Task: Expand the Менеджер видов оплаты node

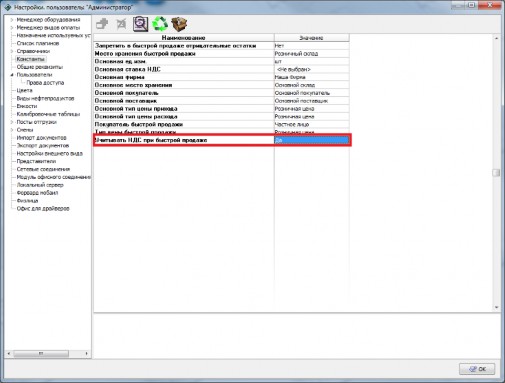Action: point(12,28)
